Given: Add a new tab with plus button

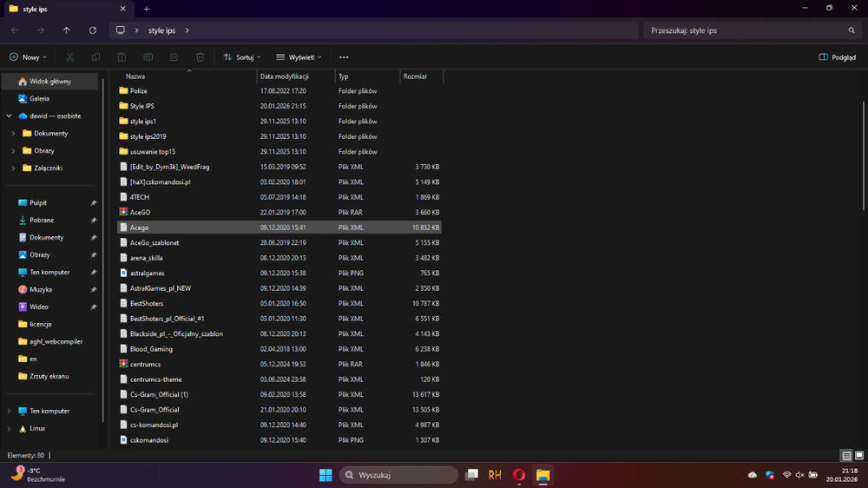Looking at the screenshot, I should pyautogui.click(x=147, y=9).
